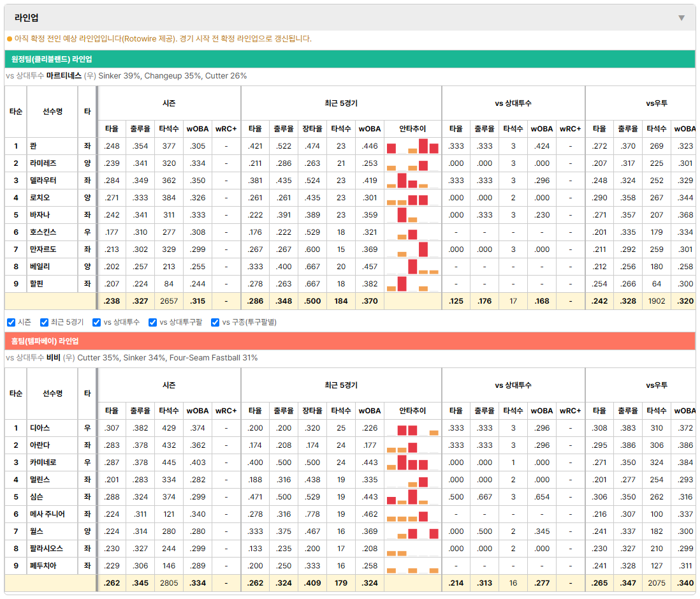Open pitcher 마르티네스 name link
The image size is (700, 599).
[64, 76]
